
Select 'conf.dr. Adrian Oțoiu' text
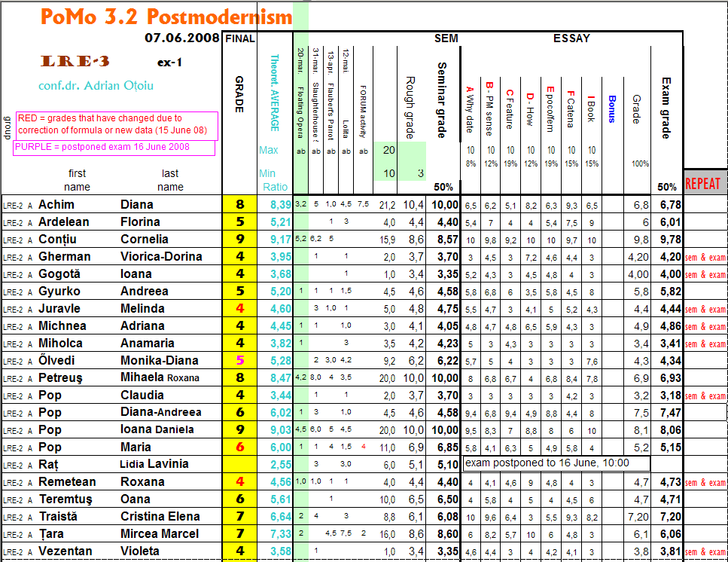click(x=96, y=85)
